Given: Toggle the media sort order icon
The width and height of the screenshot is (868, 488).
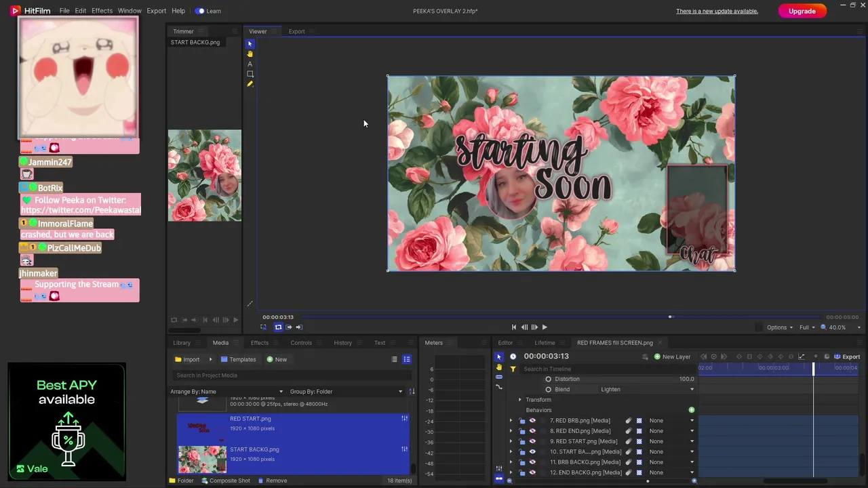Looking at the screenshot, I should pos(412,391).
